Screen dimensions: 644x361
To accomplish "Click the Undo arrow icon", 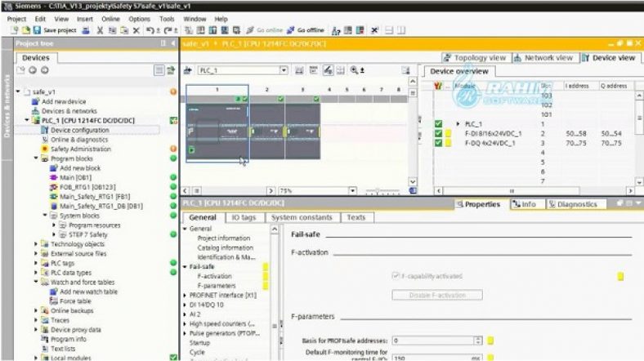I will click(x=150, y=30).
